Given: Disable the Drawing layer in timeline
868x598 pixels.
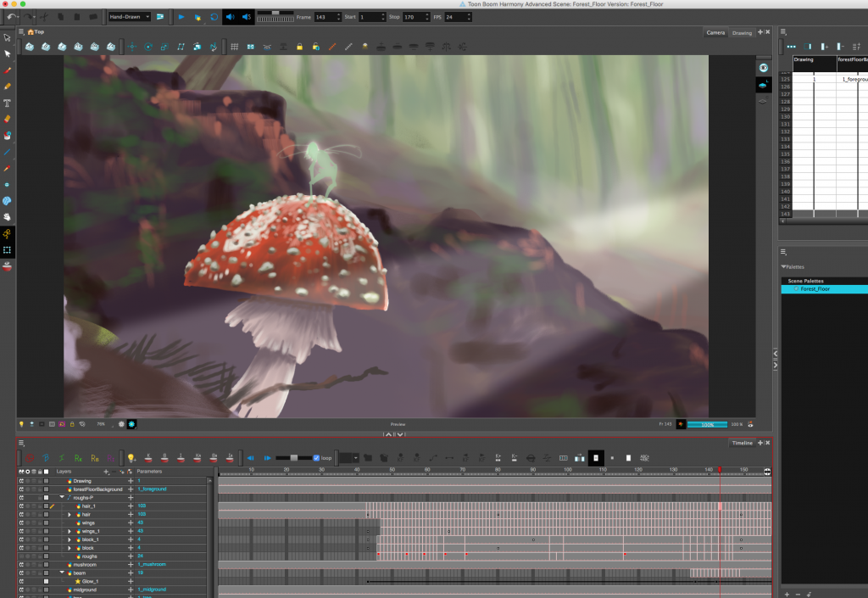Looking at the screenshot, I should [x=21, y=481].
